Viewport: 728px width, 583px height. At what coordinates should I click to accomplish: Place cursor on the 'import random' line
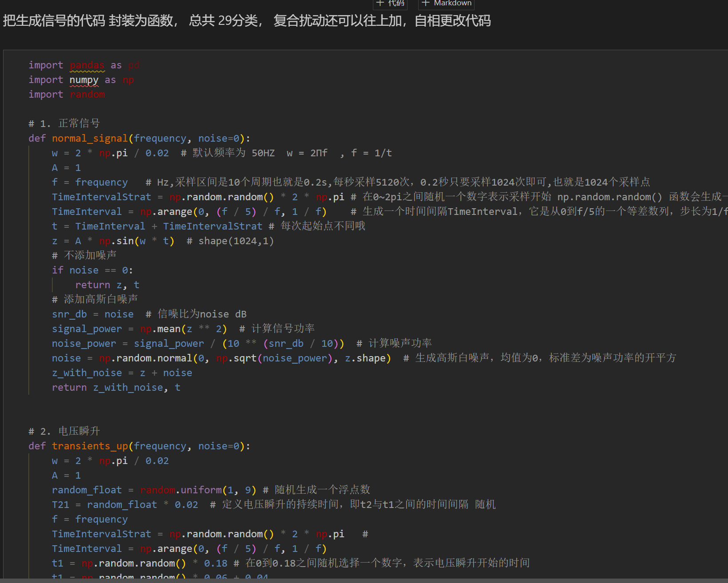[x=67, y=95]
